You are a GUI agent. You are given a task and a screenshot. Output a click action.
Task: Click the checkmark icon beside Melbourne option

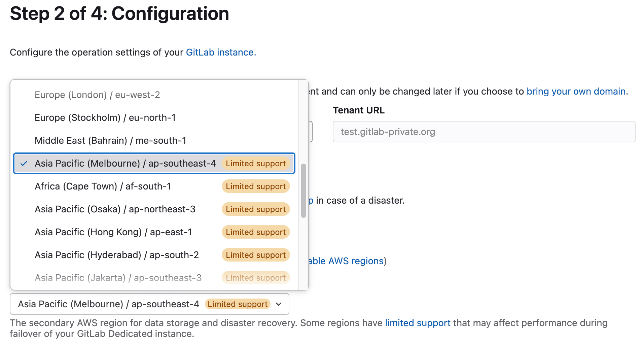click(x=24, y=164)
